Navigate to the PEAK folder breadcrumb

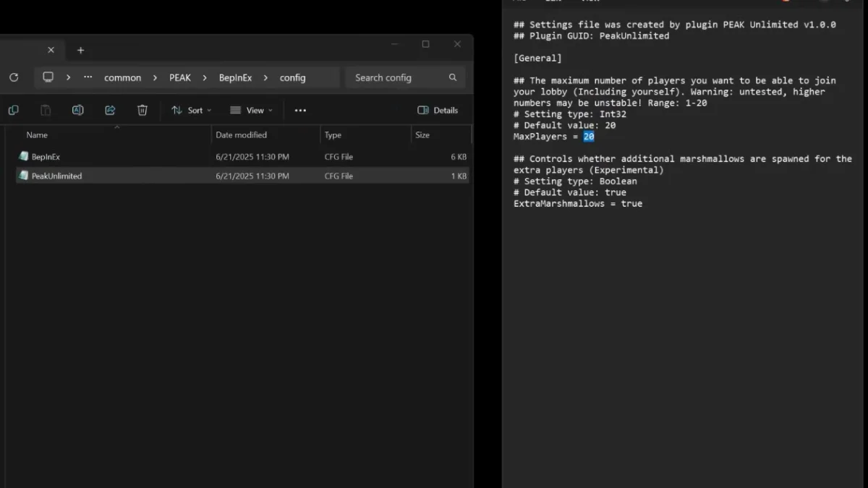[x=180, y=77]
